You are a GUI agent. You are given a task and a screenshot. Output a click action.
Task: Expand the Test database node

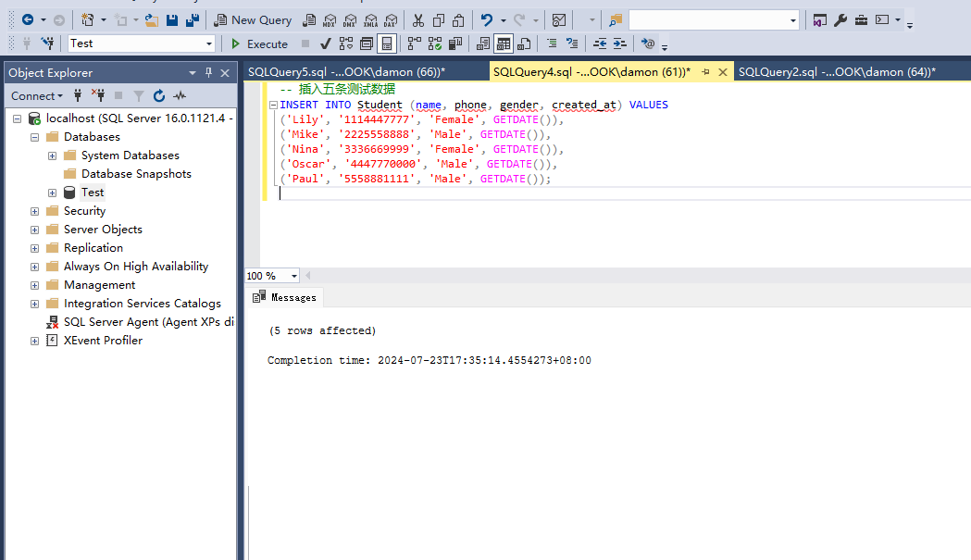coord(52,193)
